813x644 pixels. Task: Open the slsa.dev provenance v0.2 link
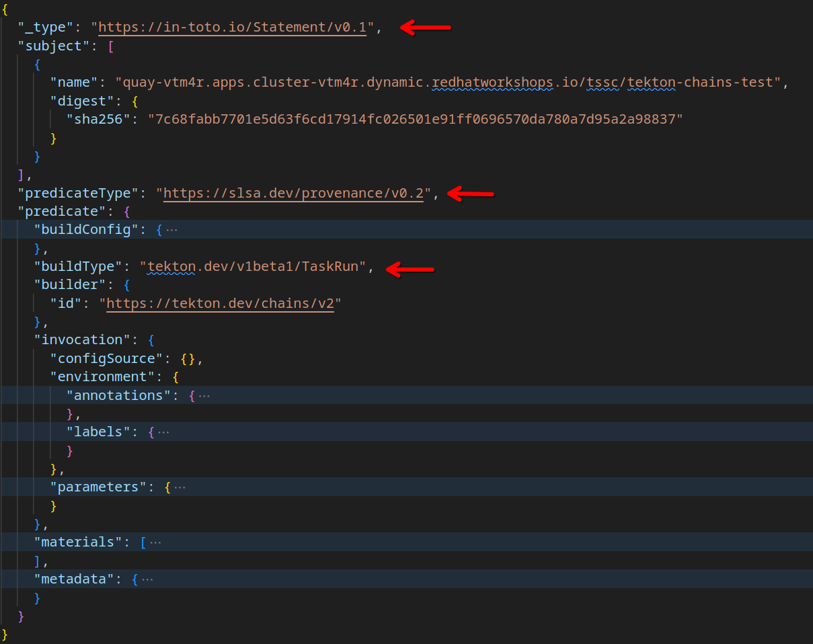point(293,194)
